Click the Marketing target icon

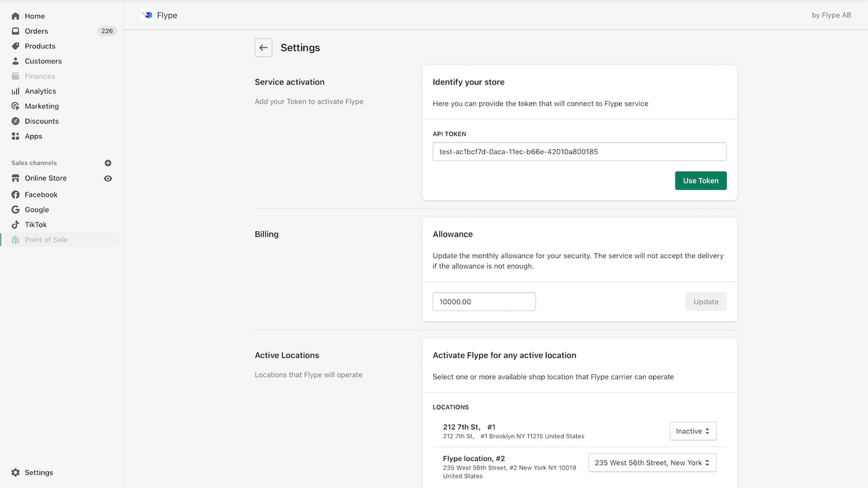point(16,106)
